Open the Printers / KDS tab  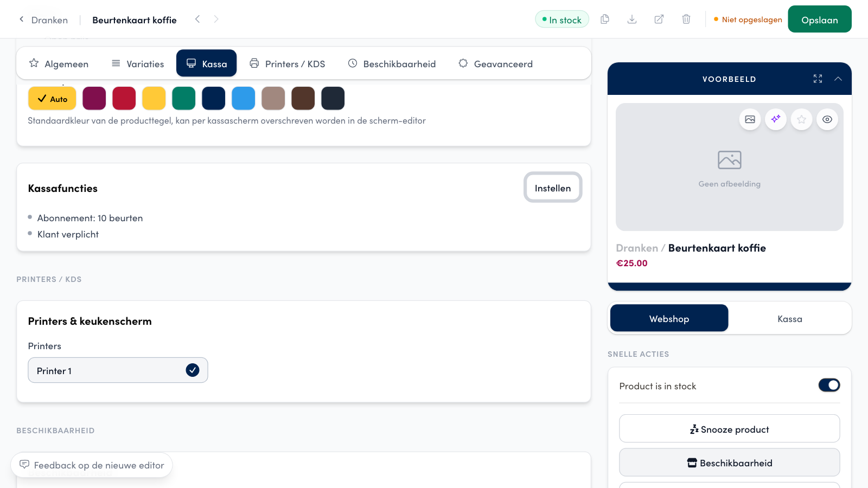pos(288,63)
